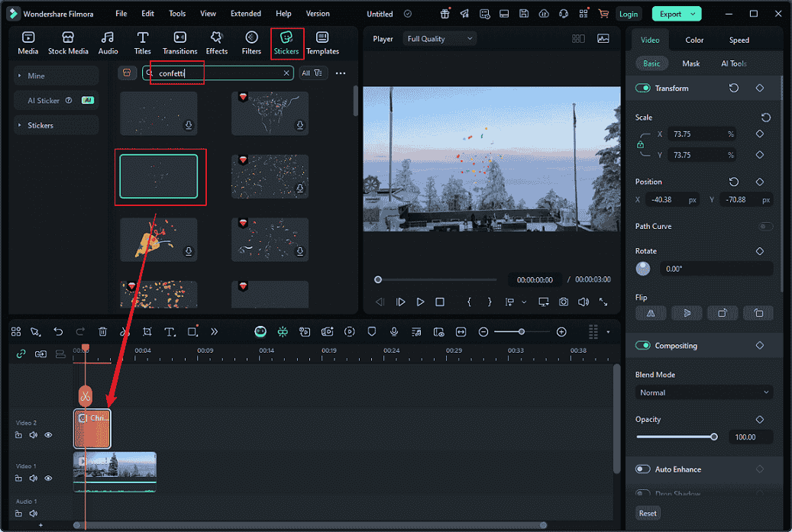
Task: Switch to the Color tab in the right panel
Action: 693,39
